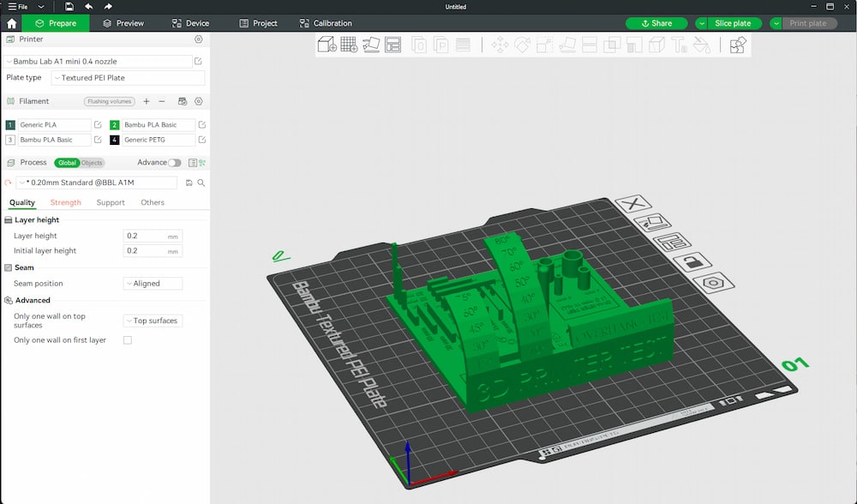Switch to the Prepare tab
The image size is (857, 504).
(x=56, y=23)
